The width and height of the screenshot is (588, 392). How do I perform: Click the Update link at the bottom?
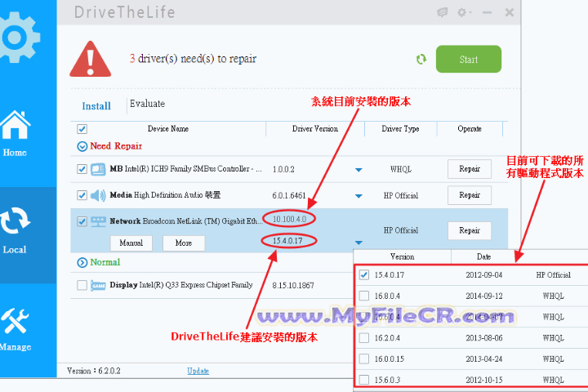(x=198, y=371)
